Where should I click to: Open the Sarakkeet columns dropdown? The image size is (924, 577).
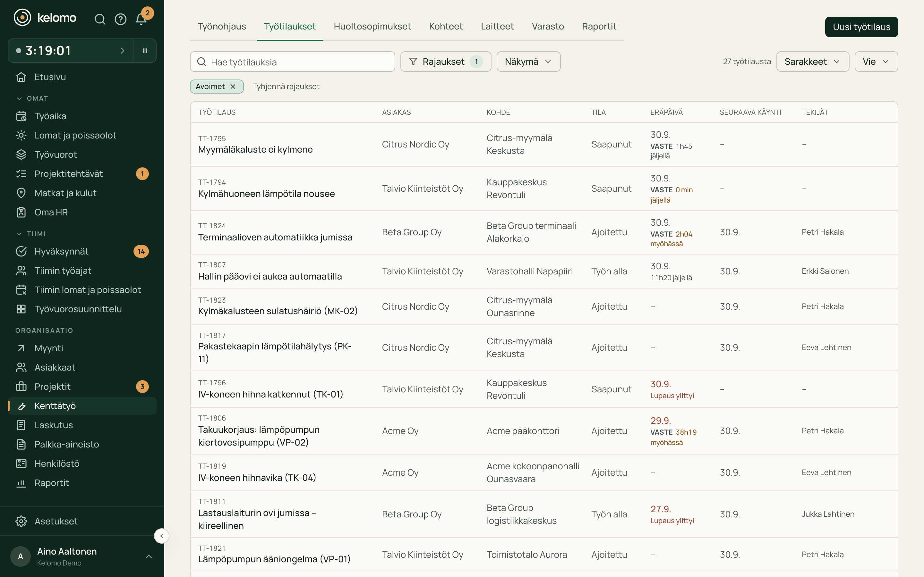pos(812,62)
